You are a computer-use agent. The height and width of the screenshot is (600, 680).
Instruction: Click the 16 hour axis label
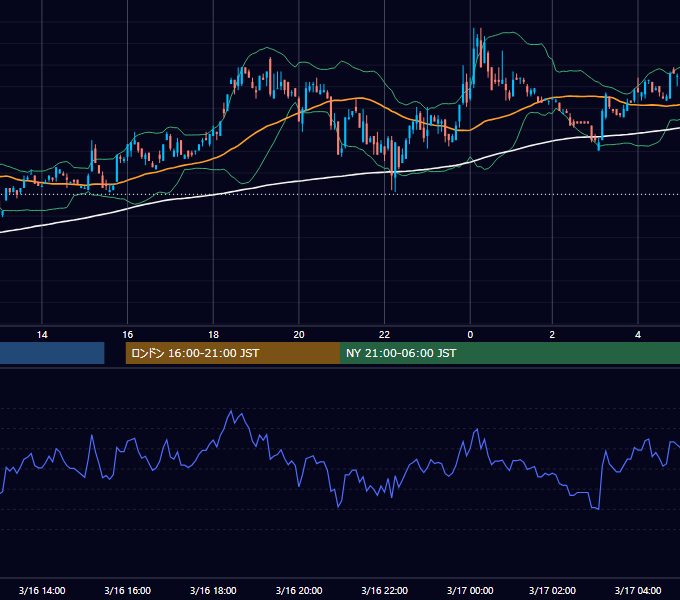point(128,335)
